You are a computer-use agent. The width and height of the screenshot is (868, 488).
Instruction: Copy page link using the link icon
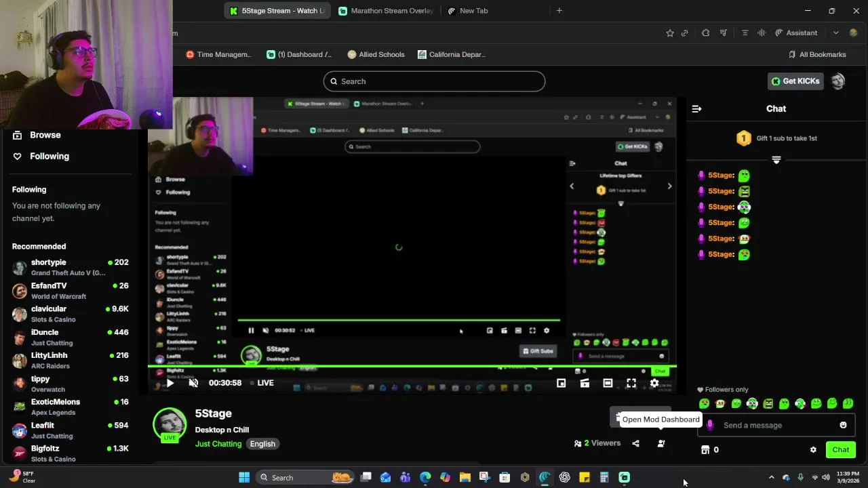[685, 33]
